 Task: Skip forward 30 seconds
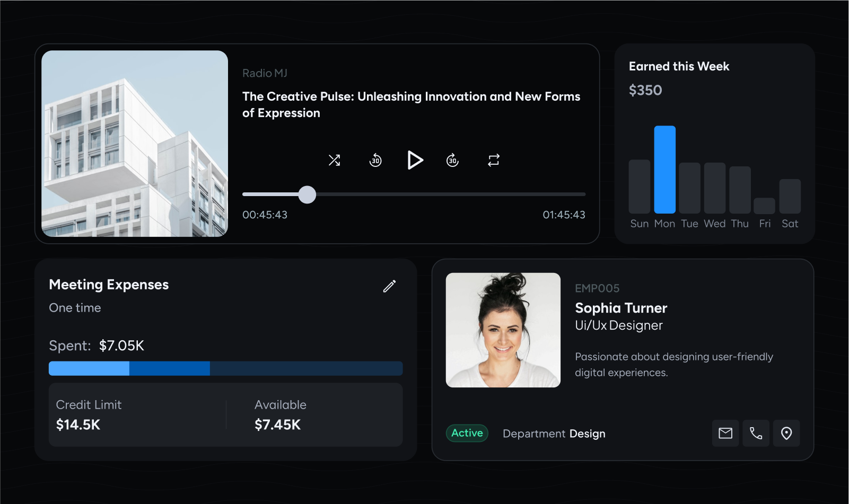point(452,160)
